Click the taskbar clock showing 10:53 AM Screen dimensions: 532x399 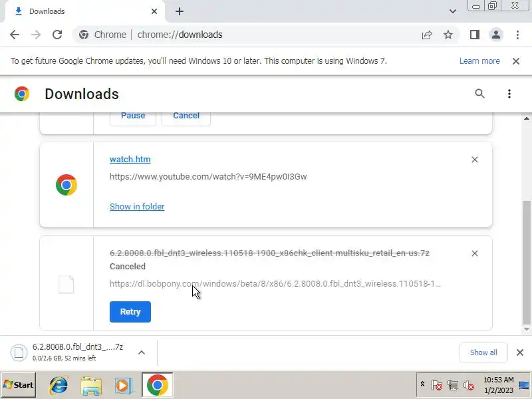[x=498, y=385]
